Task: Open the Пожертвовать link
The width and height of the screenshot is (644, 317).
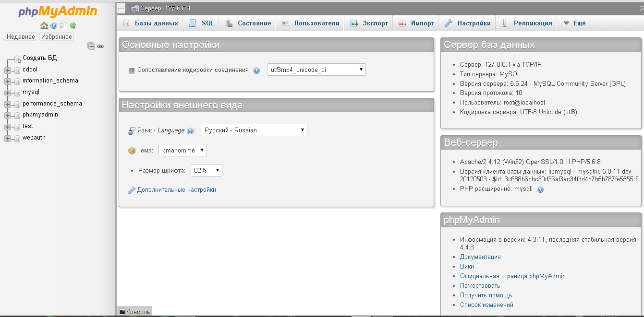Action: [480, 286]
